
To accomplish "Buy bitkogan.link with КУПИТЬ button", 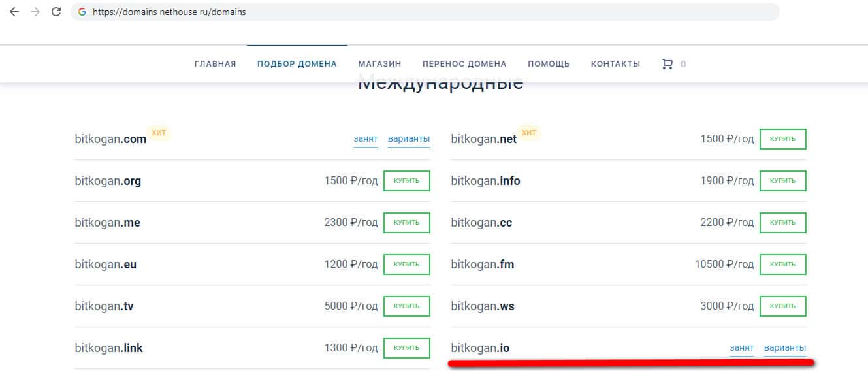I will click(x=407, y=348).
